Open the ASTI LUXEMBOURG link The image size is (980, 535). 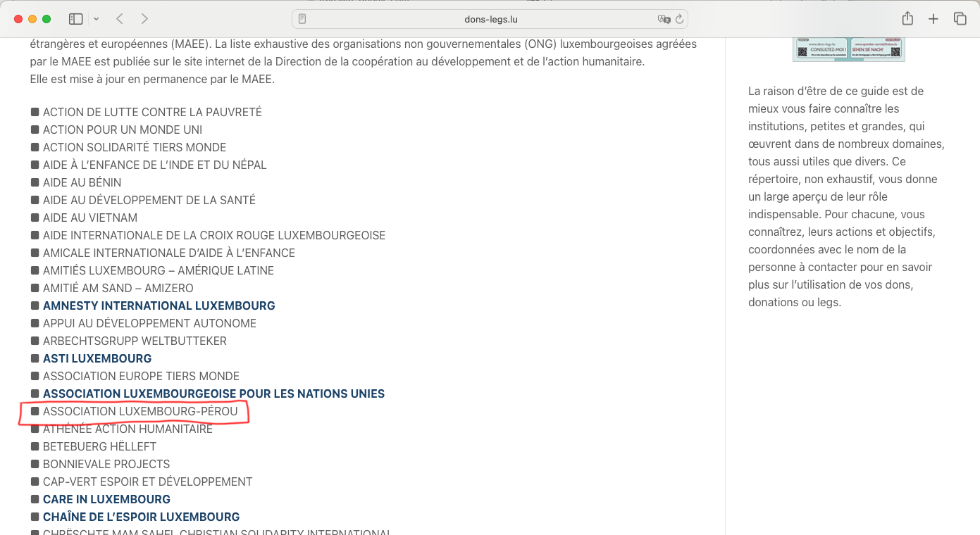pos(97,358)
